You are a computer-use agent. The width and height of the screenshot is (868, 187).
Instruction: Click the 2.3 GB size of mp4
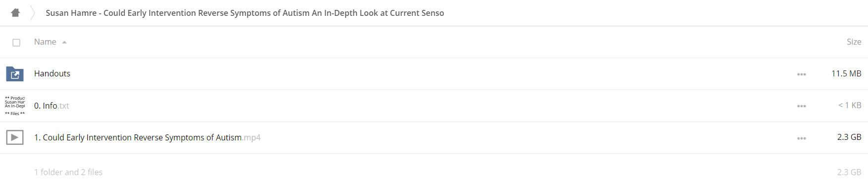[x=849, y=137]
